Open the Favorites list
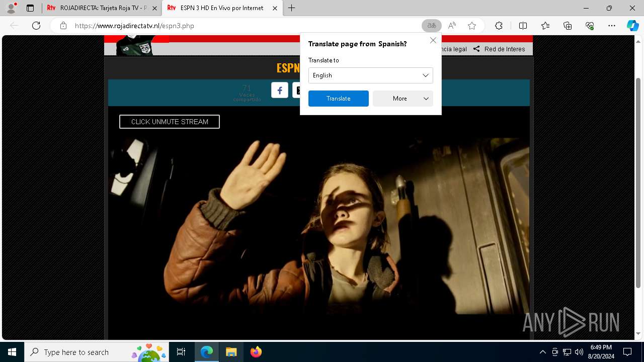The image size is (644, 362). coord(545,26)
